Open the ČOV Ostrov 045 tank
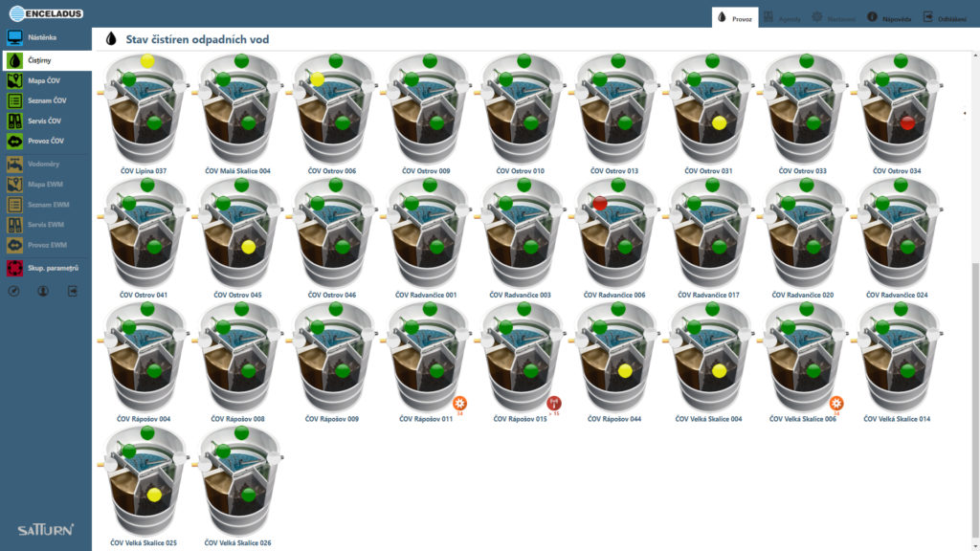The height and width of the screenshot is (551, 980). [238, 233]
